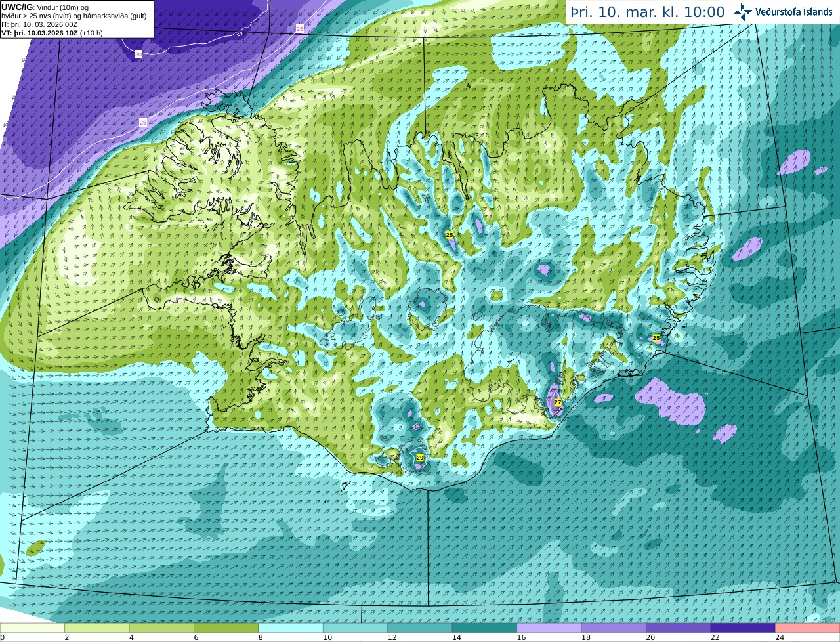Pick the 0–2 m/s palest yellow legend swatch
840x642 pixels.
pyautogui.click(x=32, y=628)
